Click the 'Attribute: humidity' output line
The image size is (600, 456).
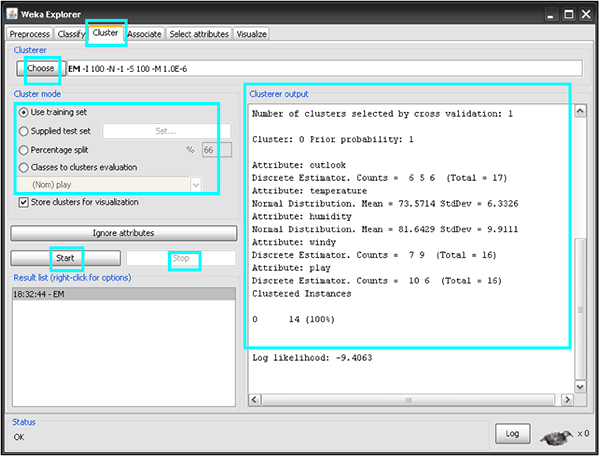(302, 217)
